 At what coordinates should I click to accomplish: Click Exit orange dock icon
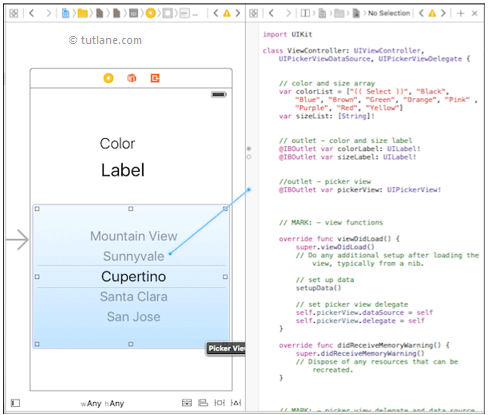(155, 78)
